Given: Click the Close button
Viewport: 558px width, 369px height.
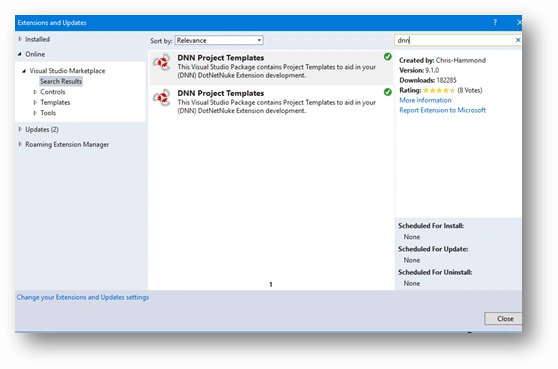Looking at the screenshot, I should point(503,318).
